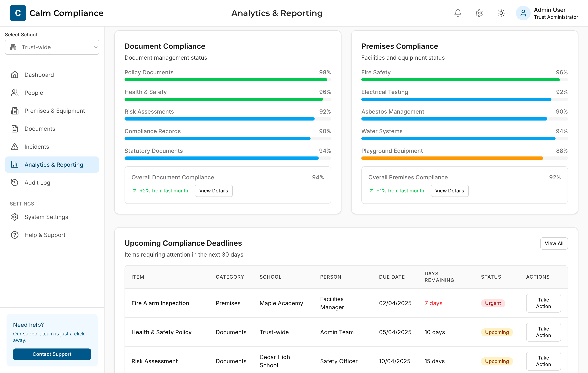Image resolution: width=588 pixels, height=373 pixels.
Task: Click the Asbestos Management progress bar
Action: pyautogui.click(x=464, y=119)
